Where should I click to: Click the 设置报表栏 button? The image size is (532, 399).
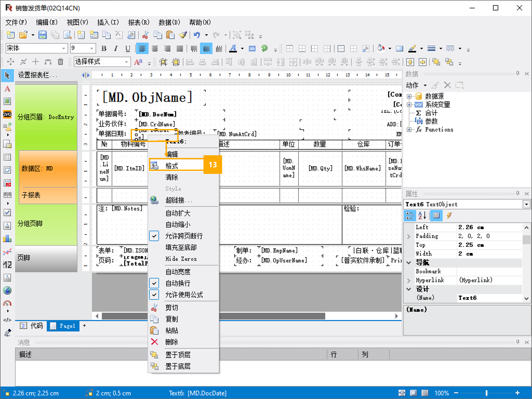[x=37, y=75]
